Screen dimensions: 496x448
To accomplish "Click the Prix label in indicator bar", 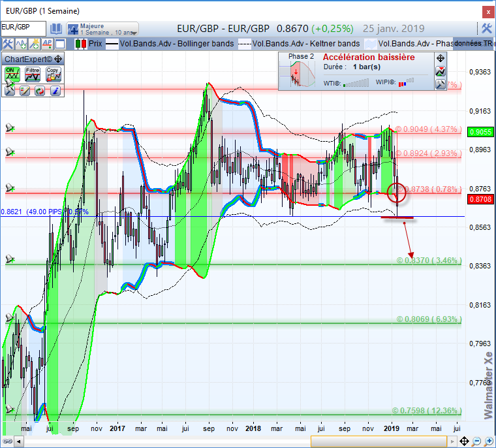I will point(95,44).
